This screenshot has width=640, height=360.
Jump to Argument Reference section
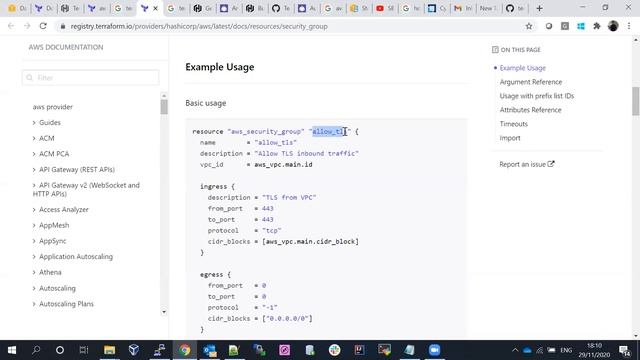point(531,82)
